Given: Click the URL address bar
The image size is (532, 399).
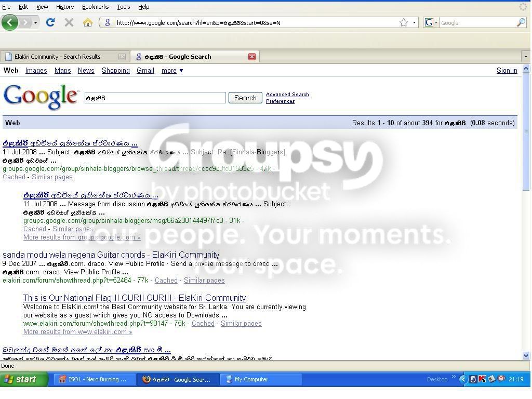Looking at the screenshot, I should [256, 23].
